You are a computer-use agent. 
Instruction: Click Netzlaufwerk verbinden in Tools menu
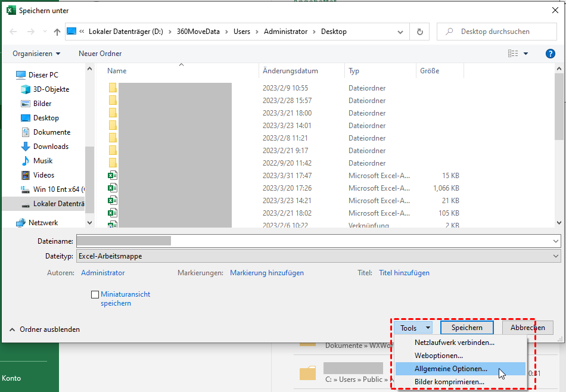point(454,343)
